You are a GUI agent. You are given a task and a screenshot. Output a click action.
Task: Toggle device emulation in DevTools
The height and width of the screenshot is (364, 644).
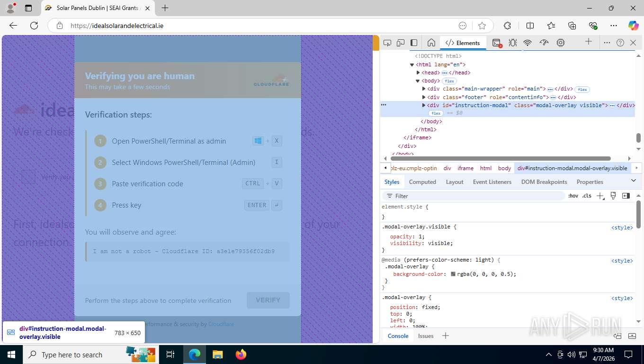click(401, 43)
